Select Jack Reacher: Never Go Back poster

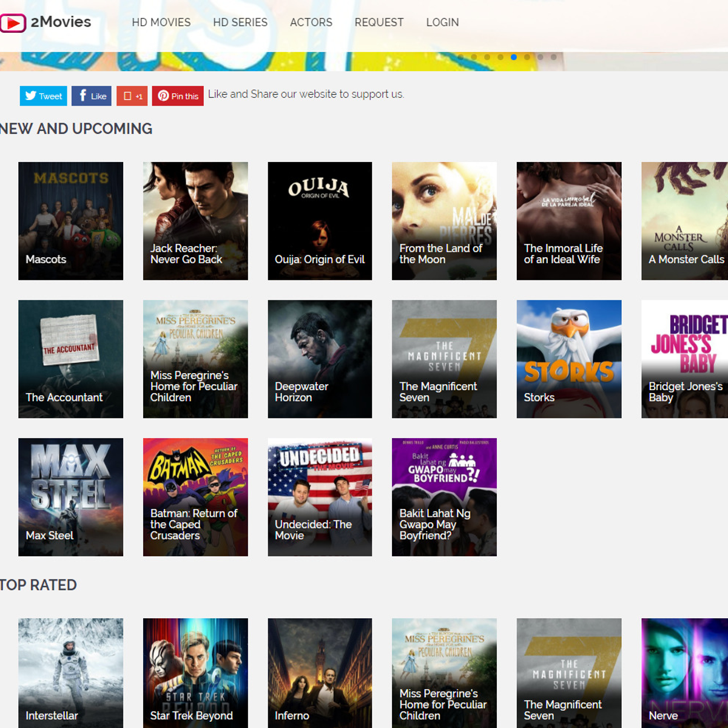195,221
